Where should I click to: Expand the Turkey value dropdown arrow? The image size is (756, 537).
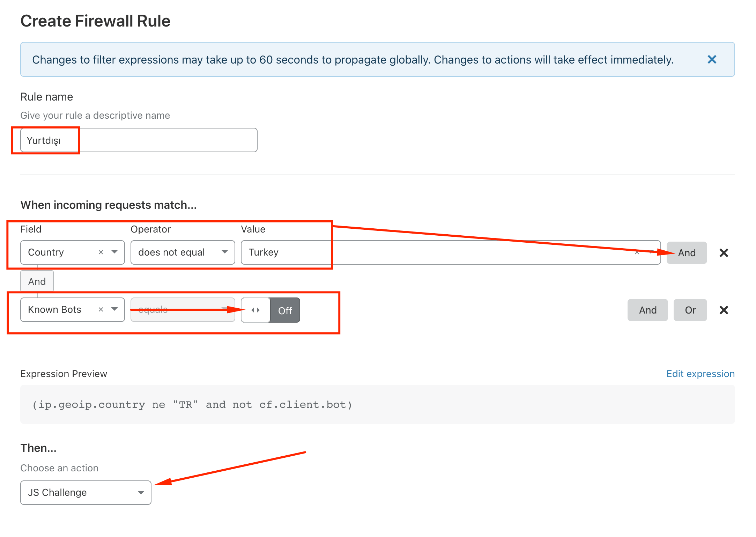click(651, 251)
